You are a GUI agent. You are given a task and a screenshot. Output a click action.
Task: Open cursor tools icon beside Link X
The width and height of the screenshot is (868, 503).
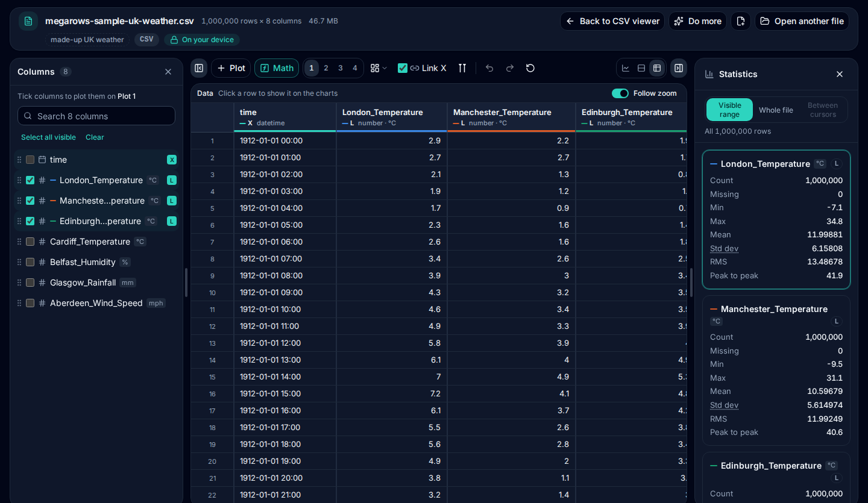tap(462, 68)
